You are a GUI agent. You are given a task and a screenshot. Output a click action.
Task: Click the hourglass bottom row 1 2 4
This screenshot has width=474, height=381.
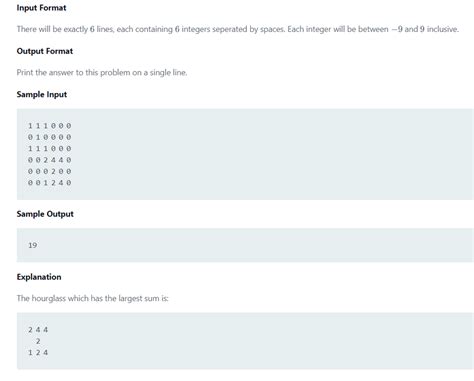coord(38,352)
